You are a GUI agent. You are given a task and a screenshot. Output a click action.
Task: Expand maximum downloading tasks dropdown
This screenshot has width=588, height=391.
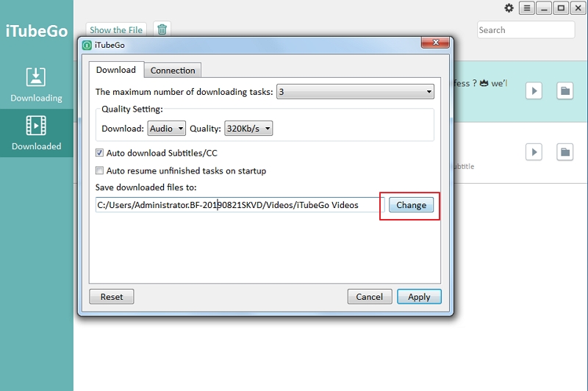(355, 92)
